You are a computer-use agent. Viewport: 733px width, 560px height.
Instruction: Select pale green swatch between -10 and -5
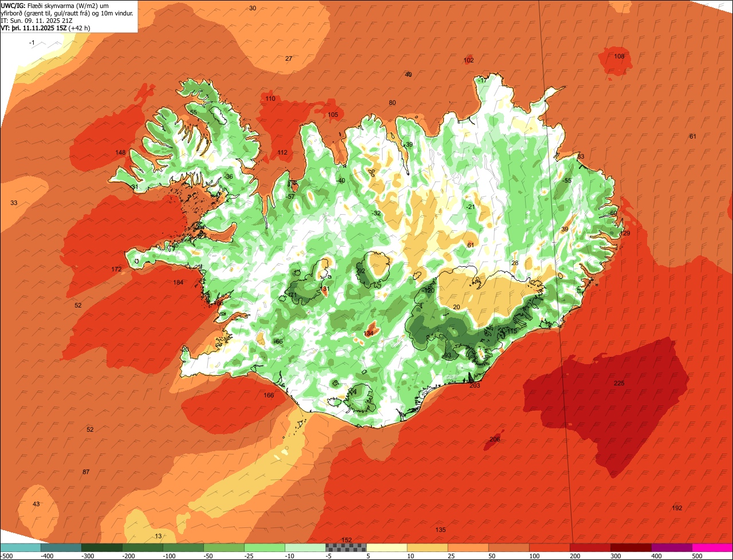pos(305,547)
